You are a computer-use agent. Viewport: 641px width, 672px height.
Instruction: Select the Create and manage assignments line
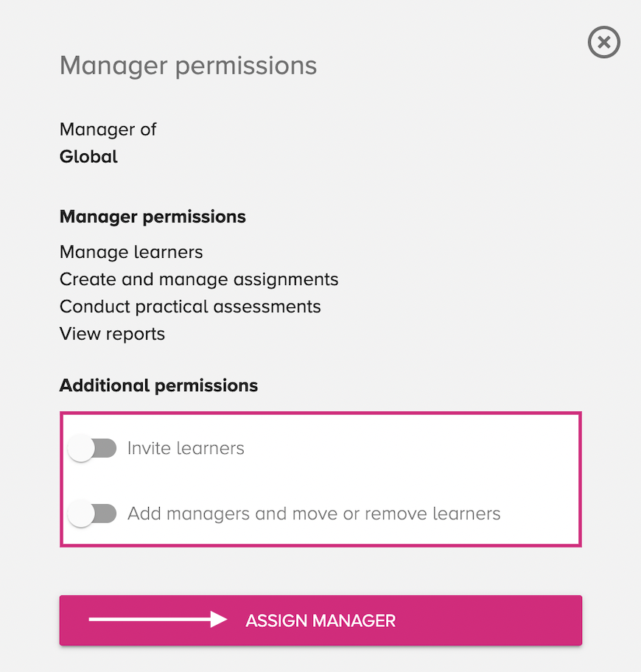tap(199, 279)
